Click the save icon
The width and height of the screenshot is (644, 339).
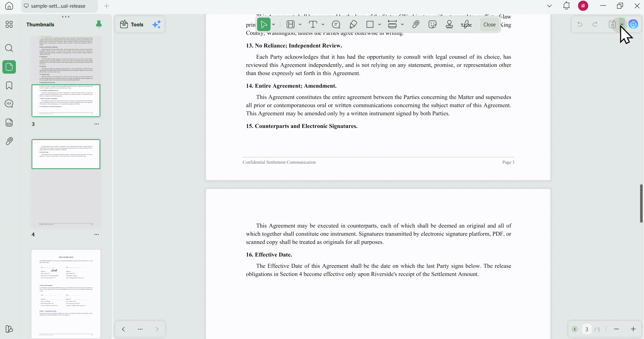612,24
